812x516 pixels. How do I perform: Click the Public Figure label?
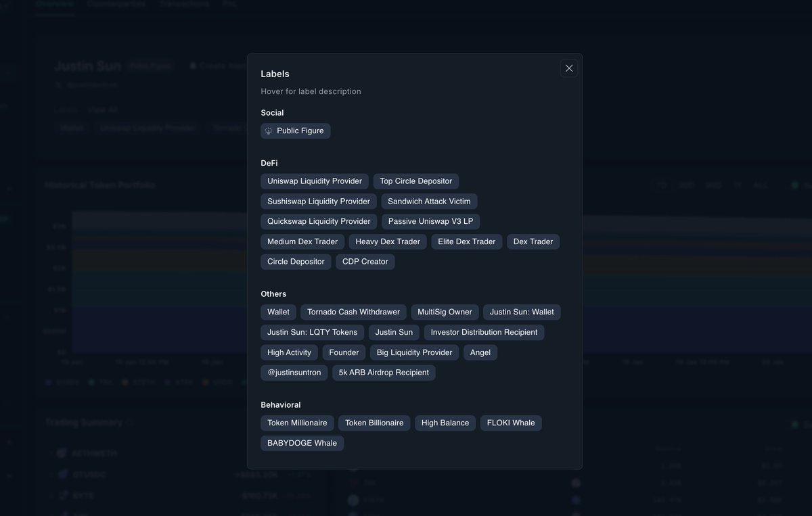(x=296, y=131)
